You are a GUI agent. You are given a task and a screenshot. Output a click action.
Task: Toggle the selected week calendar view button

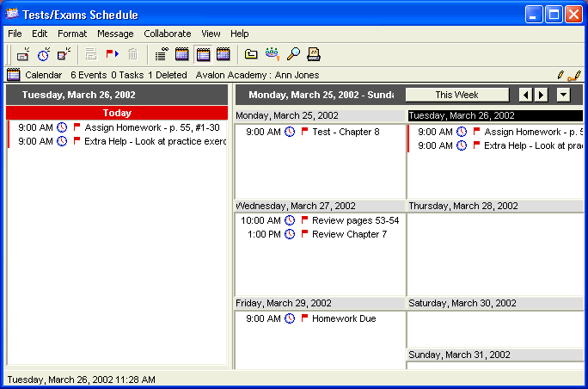[203, 54]
